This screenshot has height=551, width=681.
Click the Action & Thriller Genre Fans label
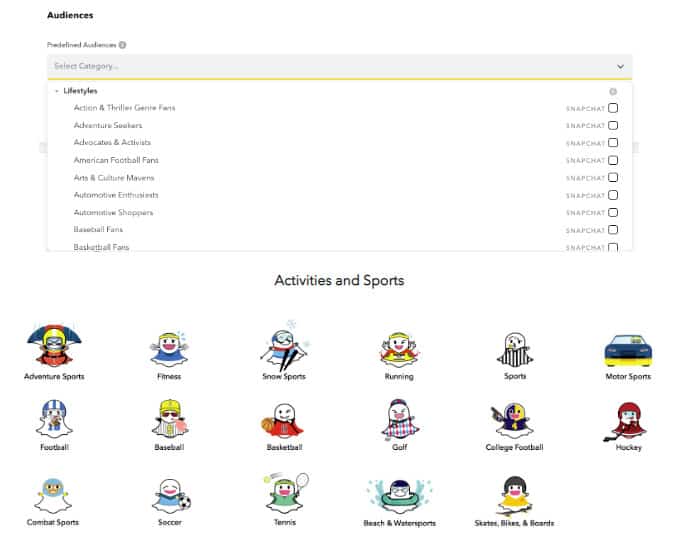click(124, 108)
